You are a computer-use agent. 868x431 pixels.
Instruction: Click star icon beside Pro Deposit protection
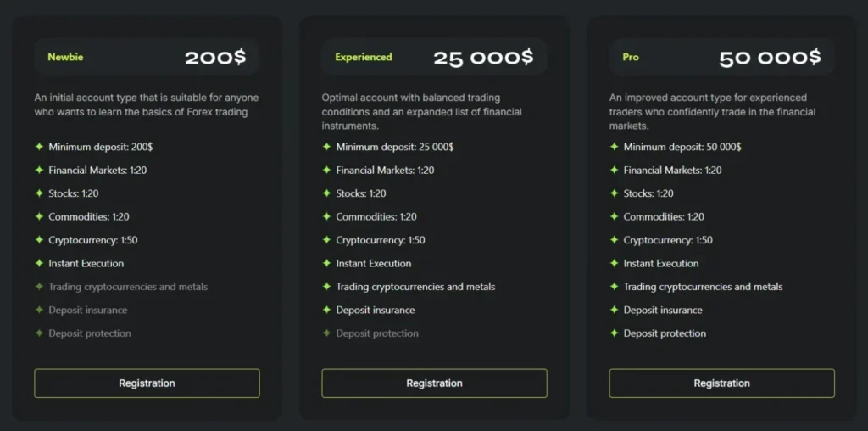coord(614,333)
